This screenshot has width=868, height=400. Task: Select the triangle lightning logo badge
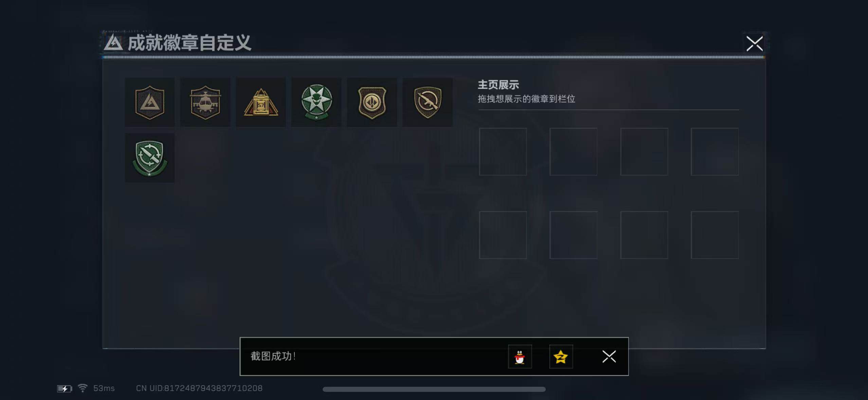click(x=150, y=102)
